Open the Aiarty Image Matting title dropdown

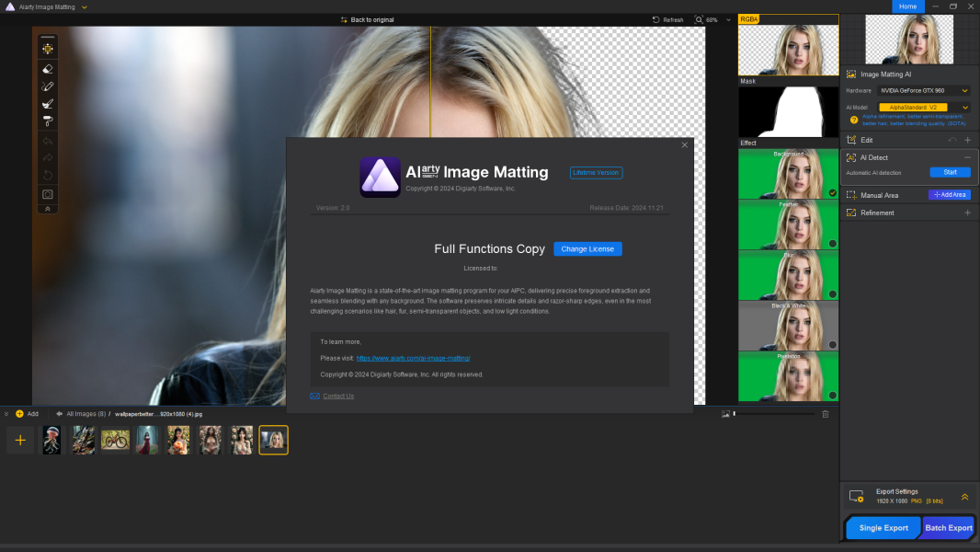point(85,6)
